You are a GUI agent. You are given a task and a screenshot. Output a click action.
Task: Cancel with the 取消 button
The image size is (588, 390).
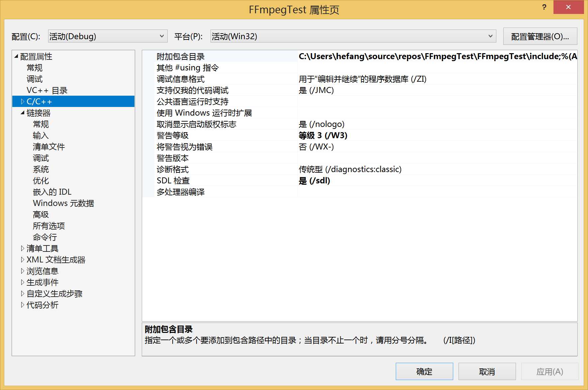tap(487, 371)
